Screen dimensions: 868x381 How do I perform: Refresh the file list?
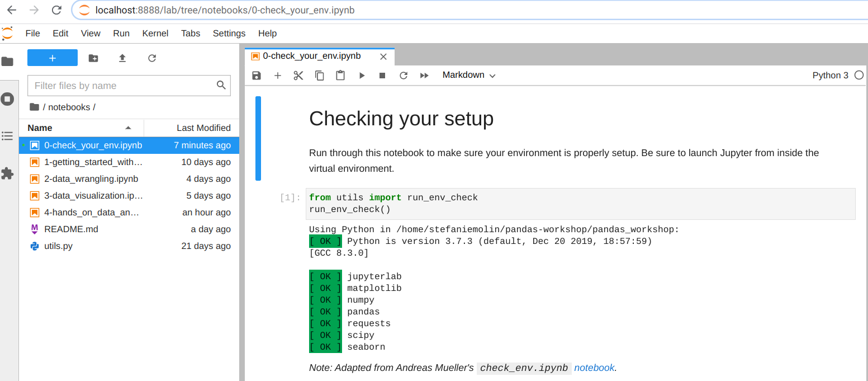click(152, 58)
